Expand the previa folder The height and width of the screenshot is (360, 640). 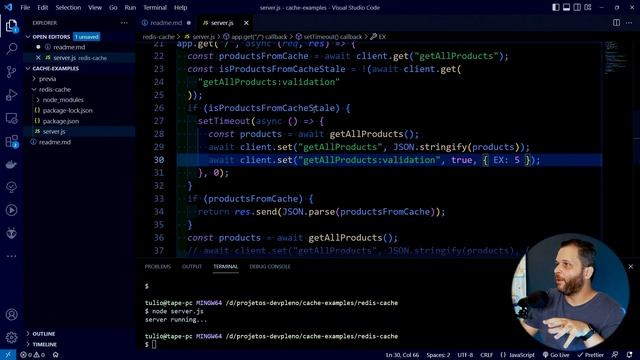(47, 79)
